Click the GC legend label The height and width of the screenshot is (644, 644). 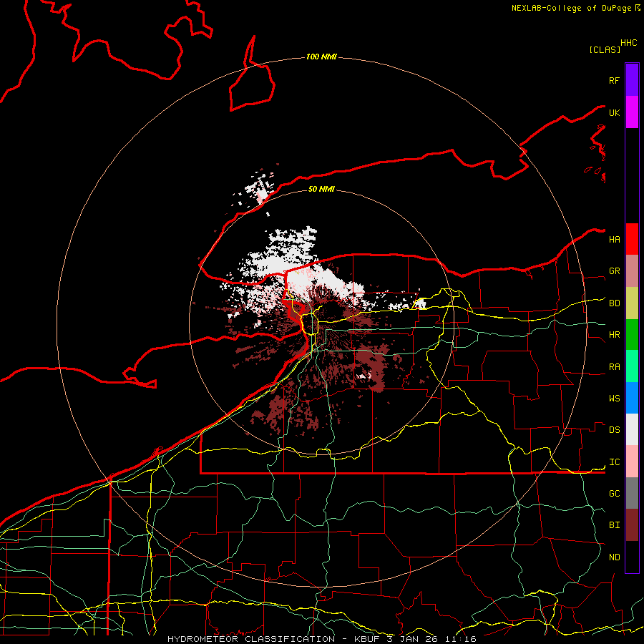pyautogui.click(x=614, y=494)
